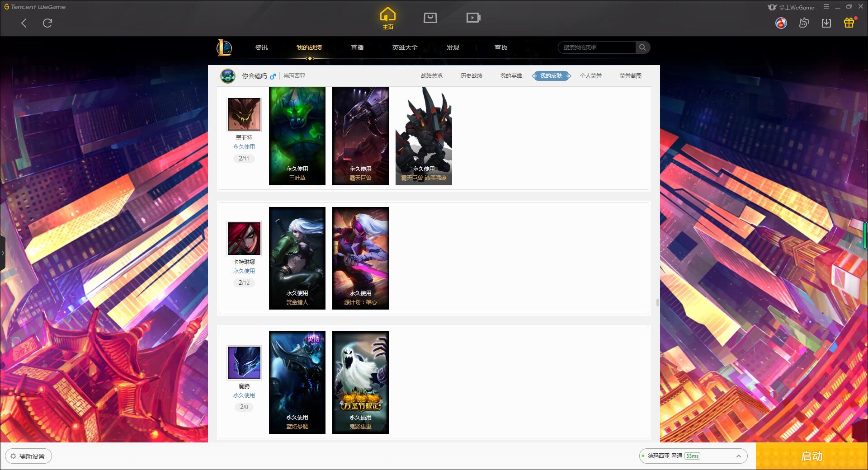Click the 启动 launch button
The image size is (868, 470).
(812, 456)
